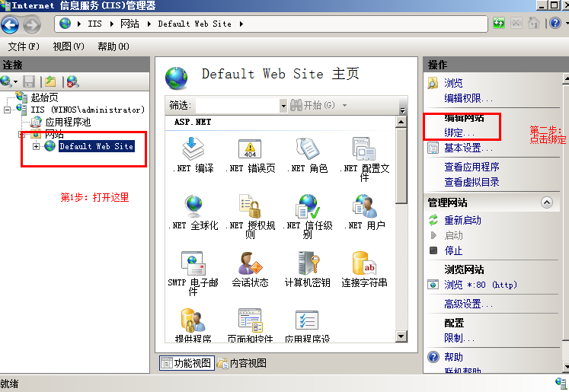Click the 重新启动 action
This screenshot has height=392, width=569.
pyautogui.click(x=462, y=220)
